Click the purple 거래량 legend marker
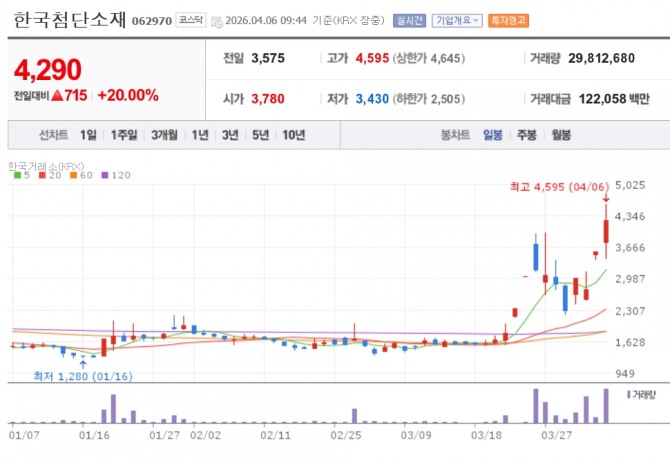 (629, 395)
